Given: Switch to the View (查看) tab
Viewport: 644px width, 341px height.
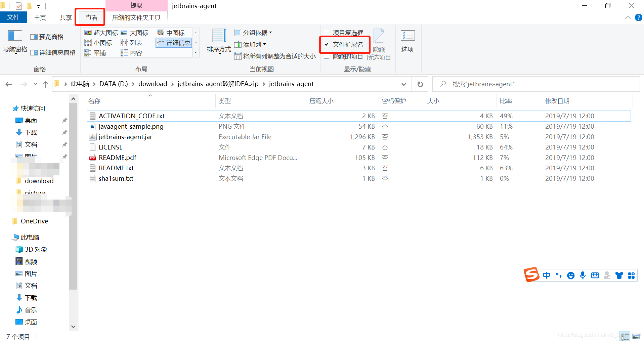Looking at the screenshot, I should pyautogui.click(x=91, y=17).
